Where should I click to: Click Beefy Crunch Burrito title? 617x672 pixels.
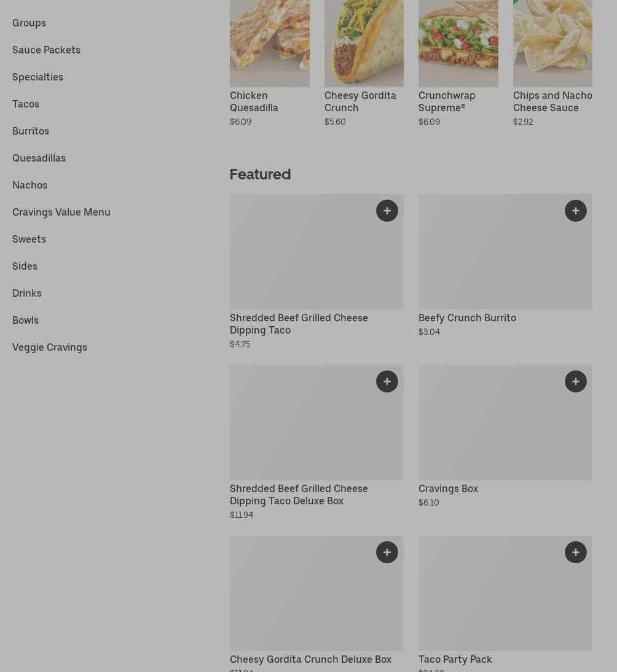[467, 318]
